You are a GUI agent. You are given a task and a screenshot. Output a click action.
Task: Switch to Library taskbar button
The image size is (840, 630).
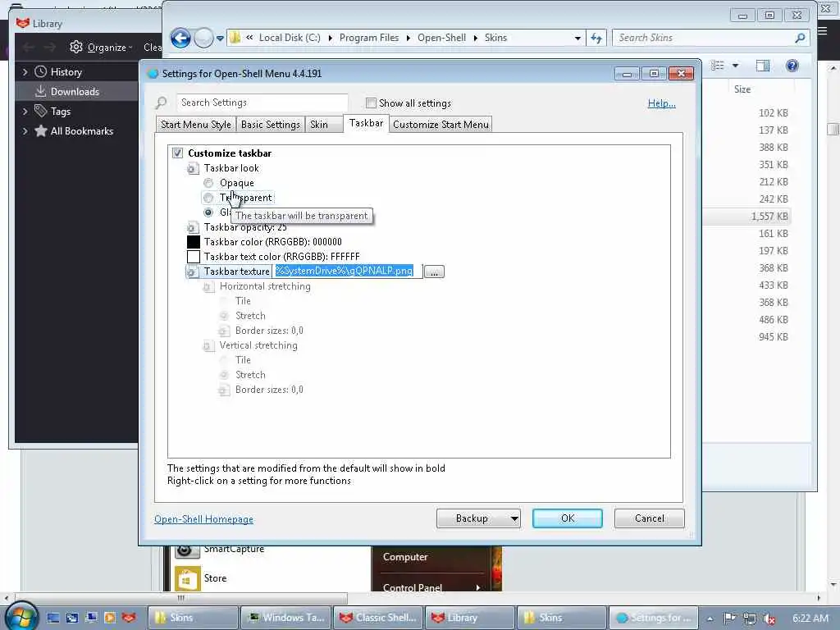(x=470, y=618)
